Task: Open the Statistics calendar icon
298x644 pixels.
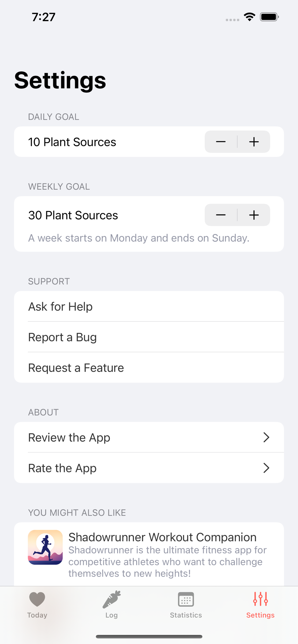Action: pyautogui.click(x=186, y=599)
